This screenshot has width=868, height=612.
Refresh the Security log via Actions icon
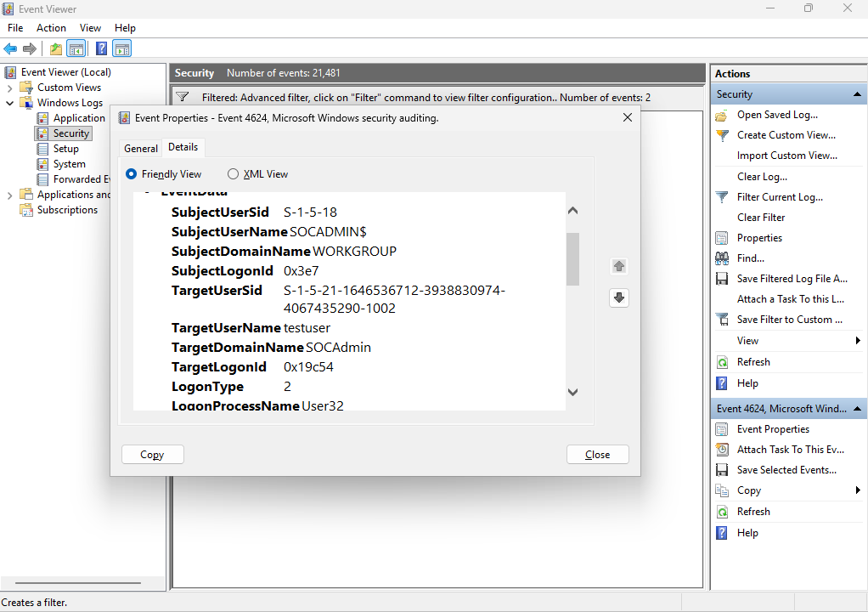721,361
